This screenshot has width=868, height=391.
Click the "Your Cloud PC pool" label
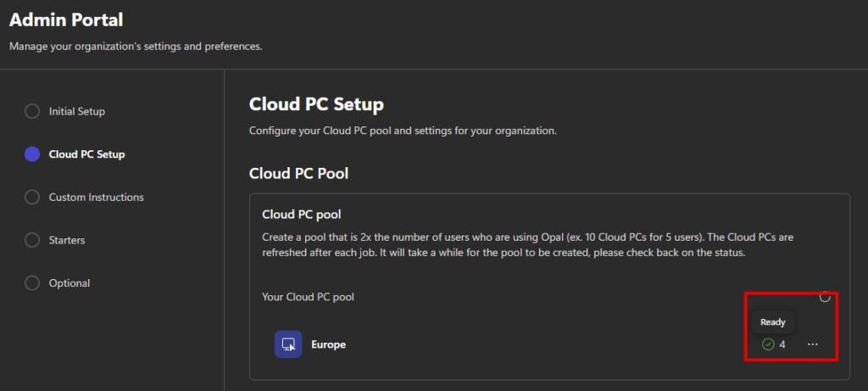308,297
